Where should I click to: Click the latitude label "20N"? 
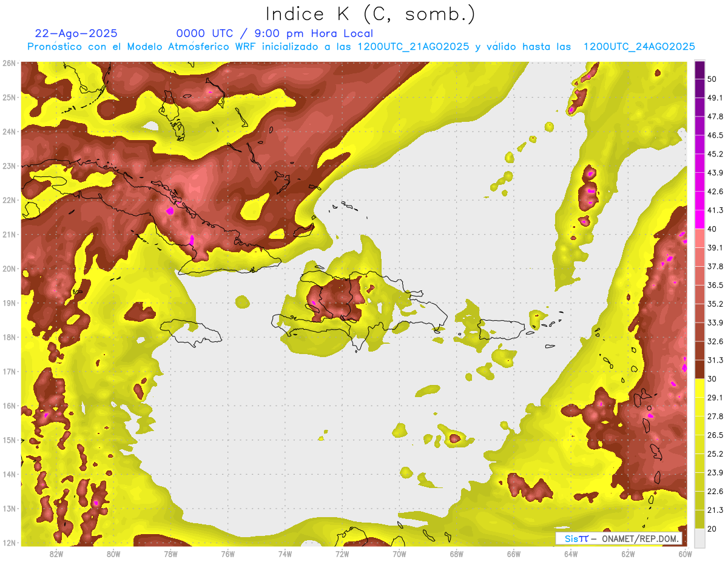coord(9,269)
